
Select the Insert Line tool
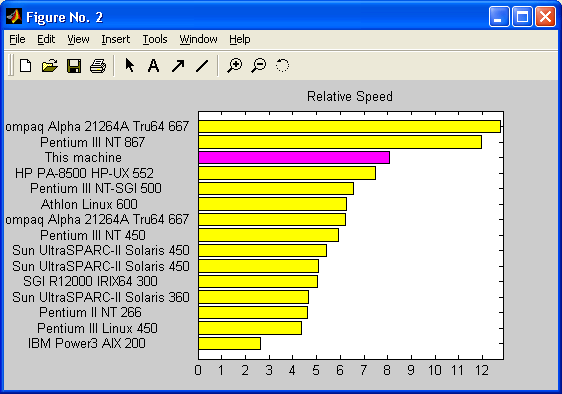202,66
